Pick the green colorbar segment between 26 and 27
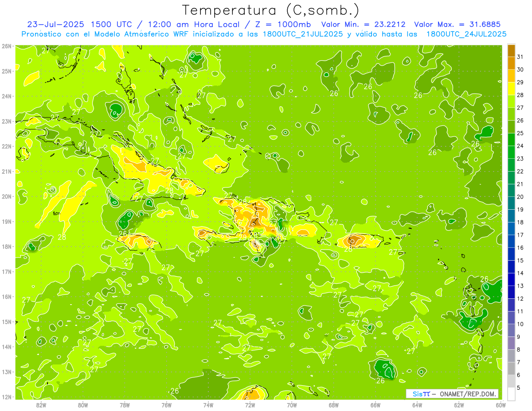This screenshot has width=532, height=411. tap(511, 114)
